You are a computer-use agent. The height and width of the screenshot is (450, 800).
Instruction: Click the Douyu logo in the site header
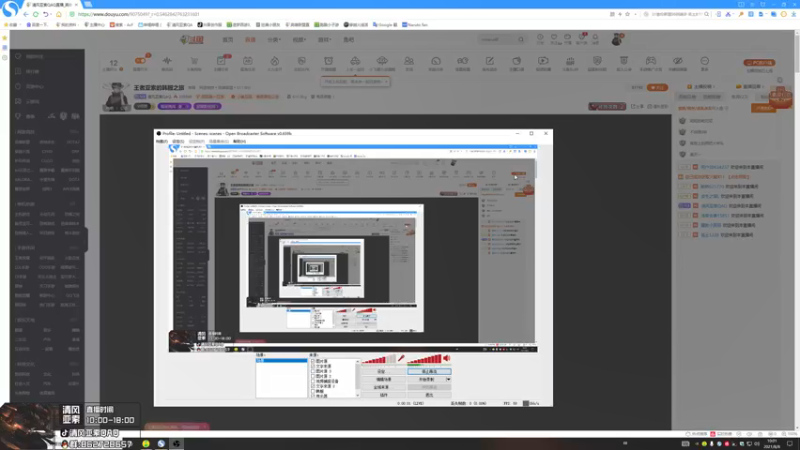click(x=192, y=39)
